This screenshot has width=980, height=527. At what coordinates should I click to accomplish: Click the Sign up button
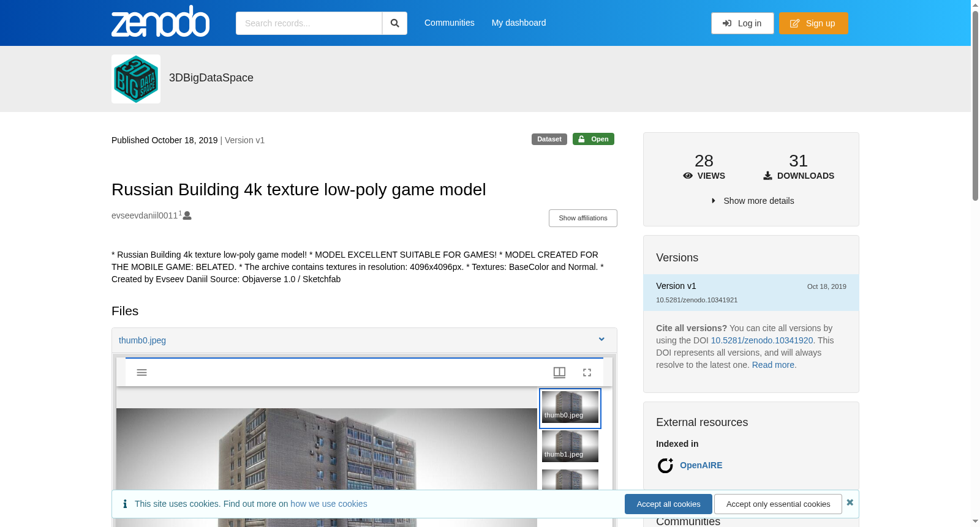tap(813, 23)
